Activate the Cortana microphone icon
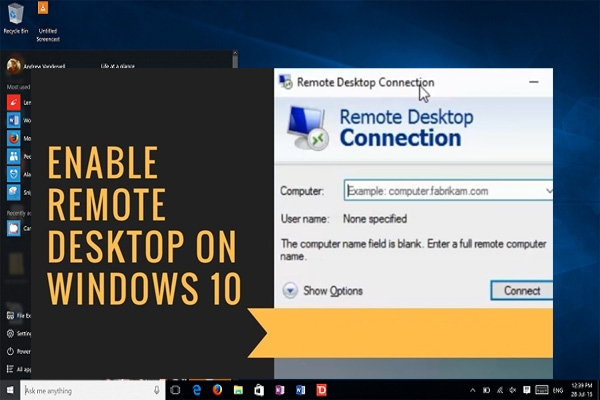This screenshot has height=400, width=600. click(157, 390)
